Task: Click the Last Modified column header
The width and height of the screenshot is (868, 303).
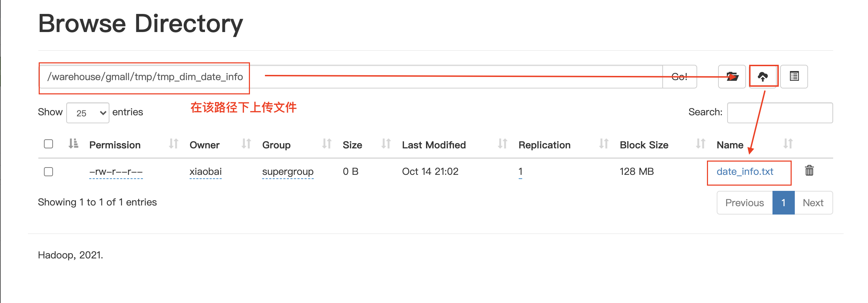Action: pos(434,145)
